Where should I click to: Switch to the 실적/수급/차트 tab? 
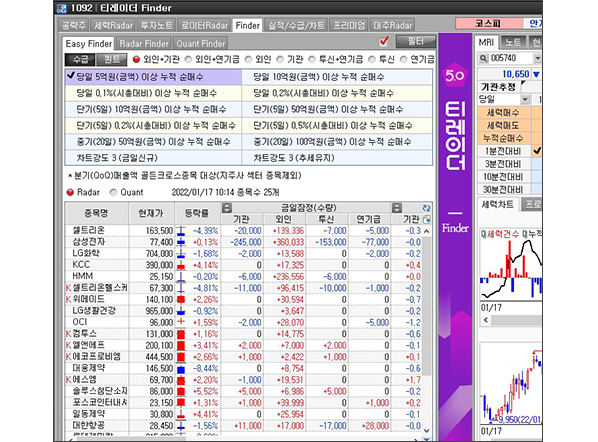pyautogui.click(x=296, y=26)
